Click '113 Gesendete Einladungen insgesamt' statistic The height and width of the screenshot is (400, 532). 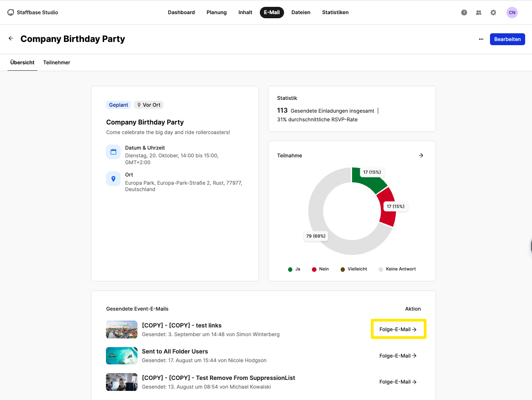(x=326, y=110)
